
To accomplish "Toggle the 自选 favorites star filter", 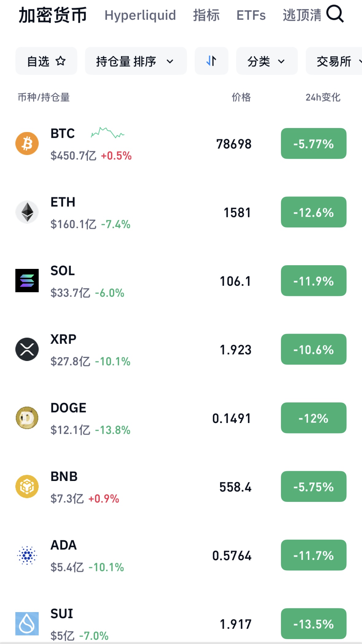I will pos(46,61).
